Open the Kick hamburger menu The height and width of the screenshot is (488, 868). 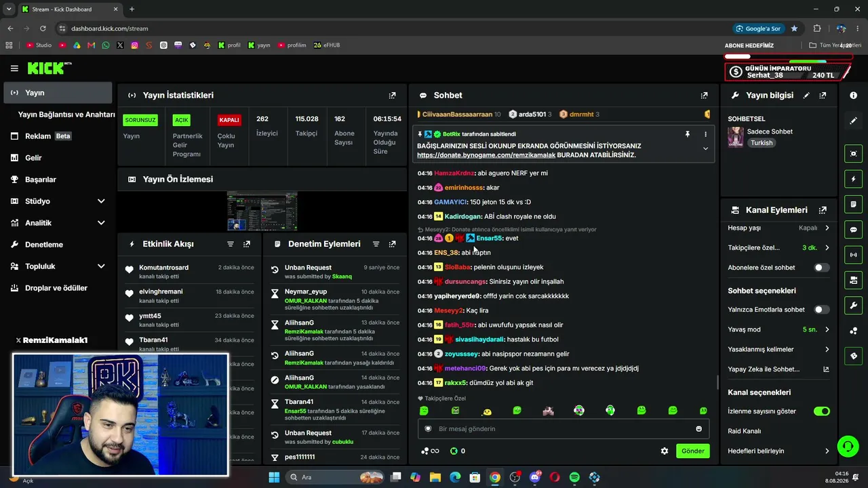14,68
